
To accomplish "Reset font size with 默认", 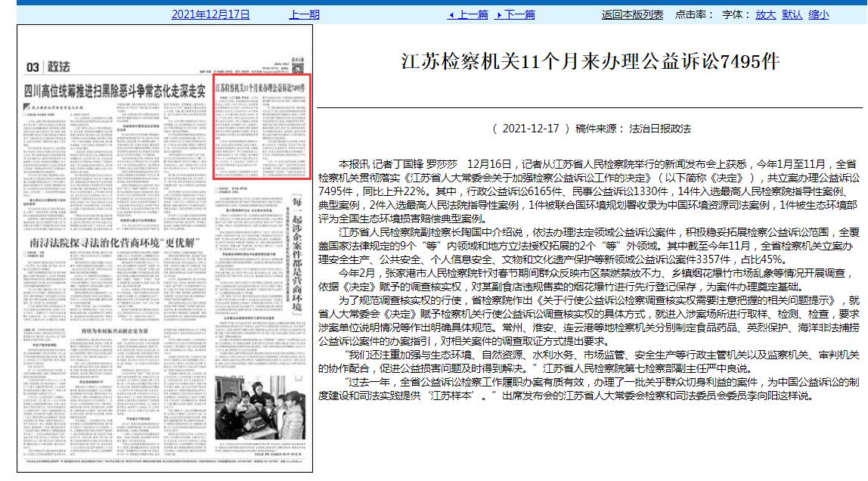I will pyautogui.click(x=792, y=14).
